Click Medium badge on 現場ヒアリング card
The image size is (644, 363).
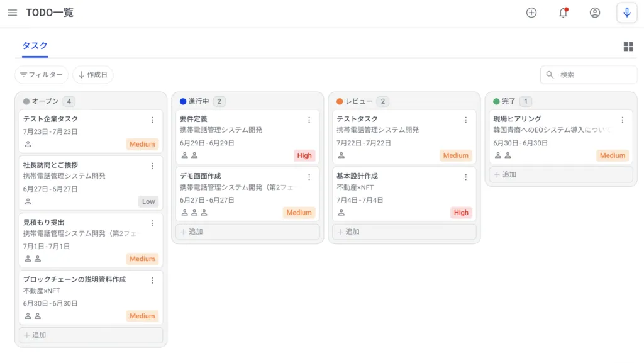point(613,155)
